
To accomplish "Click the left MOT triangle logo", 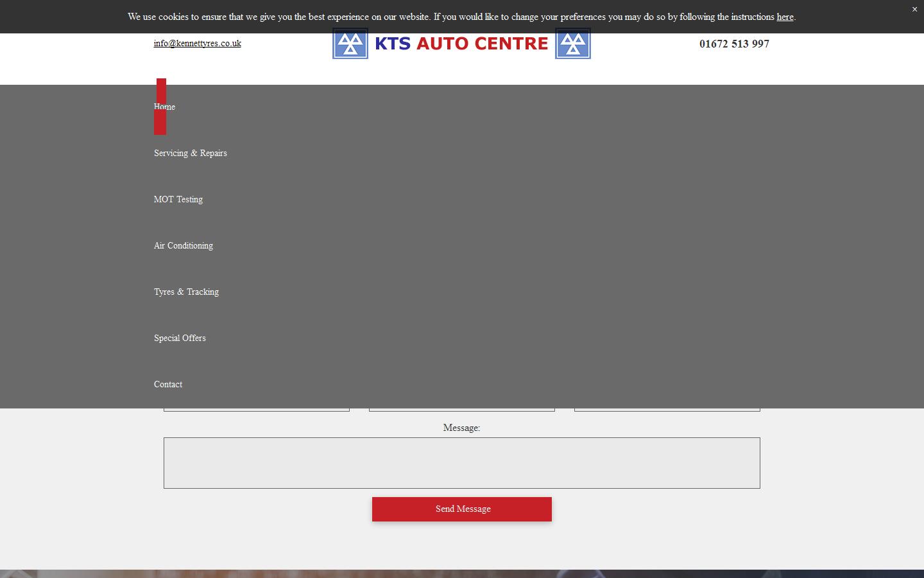I will tap(350, 43).
